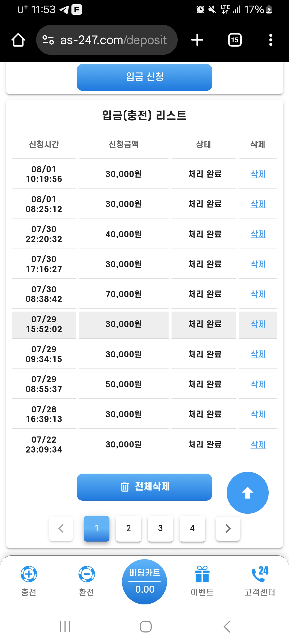Open the 이벤트 gift icon

(202, 574)
